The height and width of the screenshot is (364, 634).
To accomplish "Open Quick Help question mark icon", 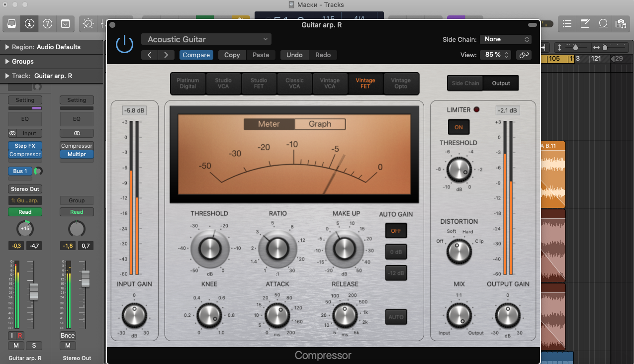I will [47, 23].
